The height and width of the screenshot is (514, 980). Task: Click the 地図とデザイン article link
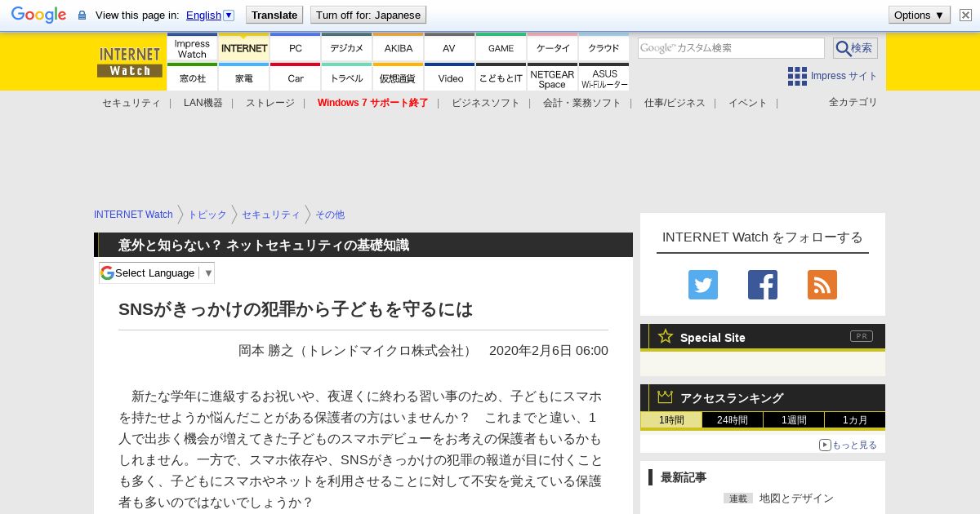[x=796, y=498]
